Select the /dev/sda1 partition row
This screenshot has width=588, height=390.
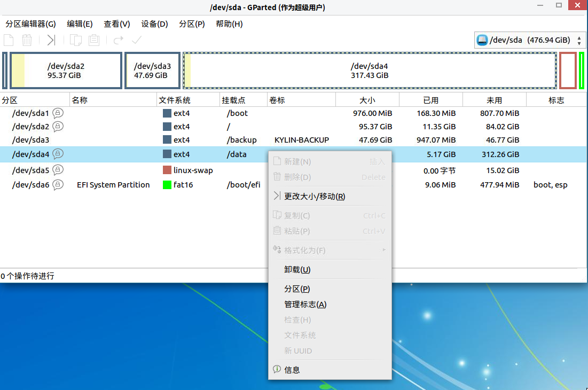(293, 113)
